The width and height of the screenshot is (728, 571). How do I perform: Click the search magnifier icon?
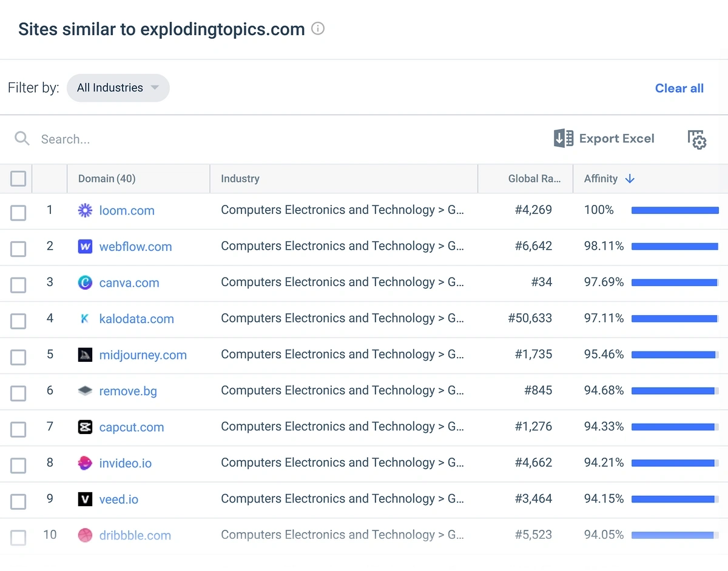22,138
